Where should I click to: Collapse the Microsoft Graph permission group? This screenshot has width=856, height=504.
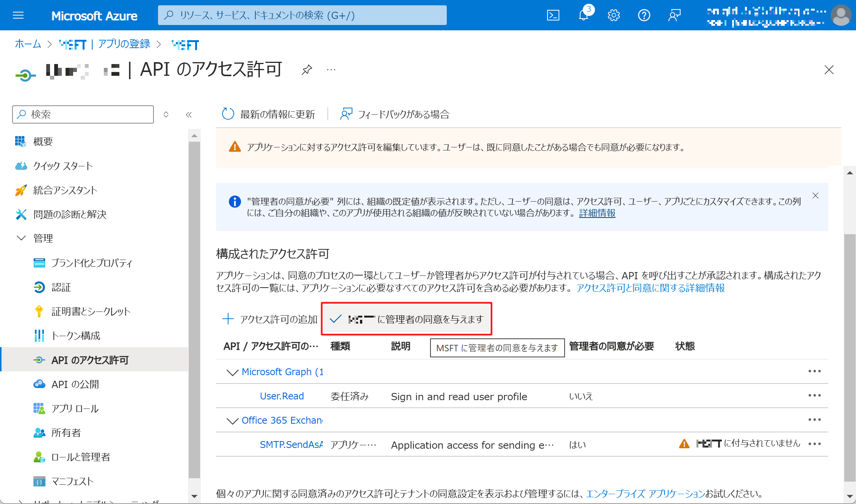tap(232, 372)
